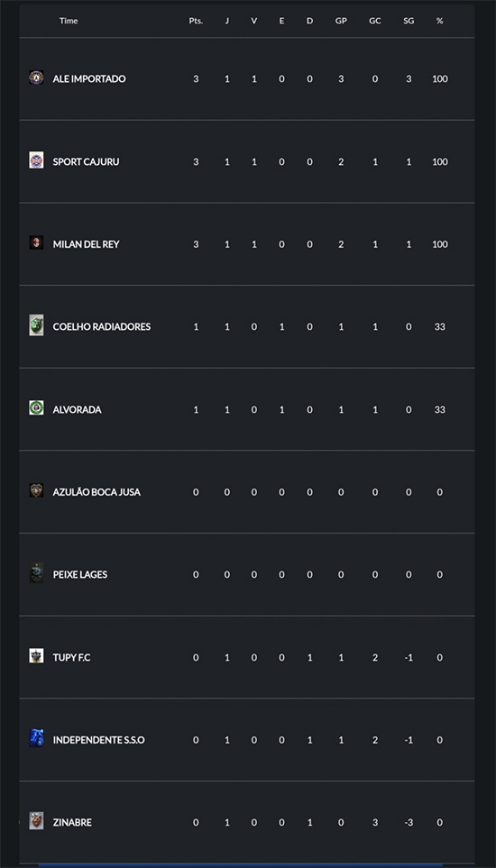
Task: Click the SG column header
Action: tap(409, 21)
